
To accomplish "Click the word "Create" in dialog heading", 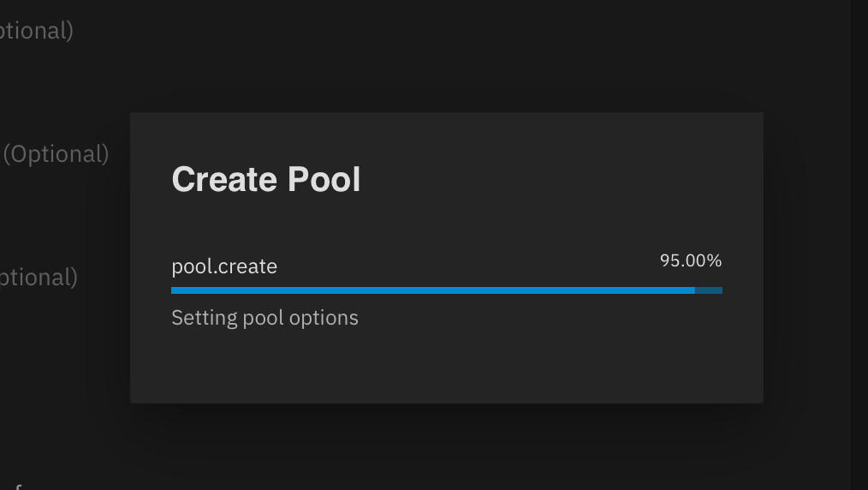I will pos(224,180).
